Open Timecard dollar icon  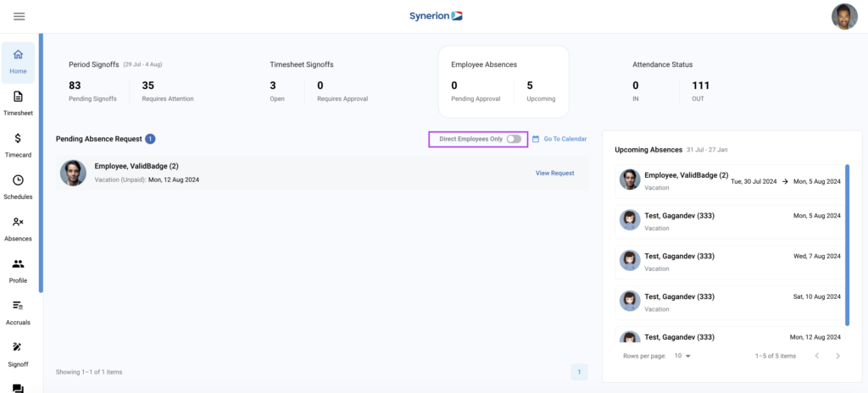pyautogui.click(x=19, y=138)
